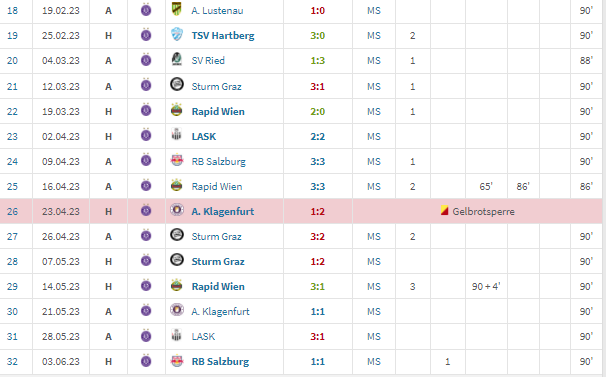Image resolution: width=606 pixels, height=377 pixels.
Task: Click the SV Ried club crest
Action: pos(177,59)
